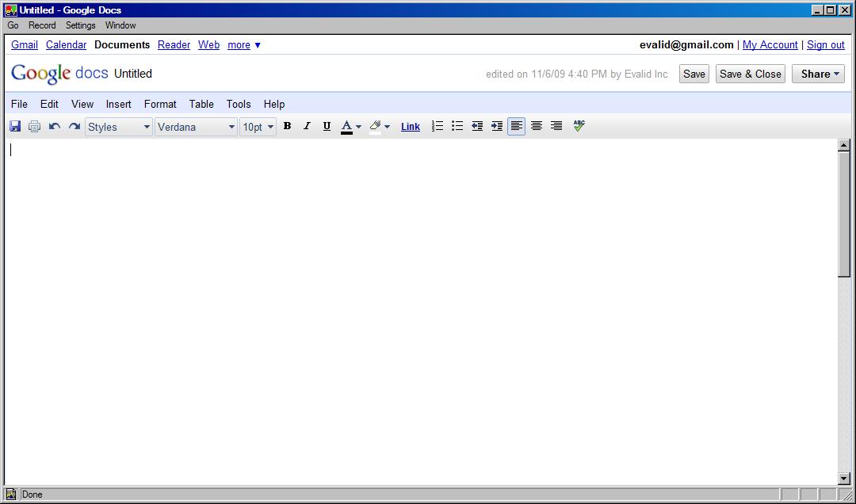Run the spell checker
856x504 pixels.
(x=579, y=126)
